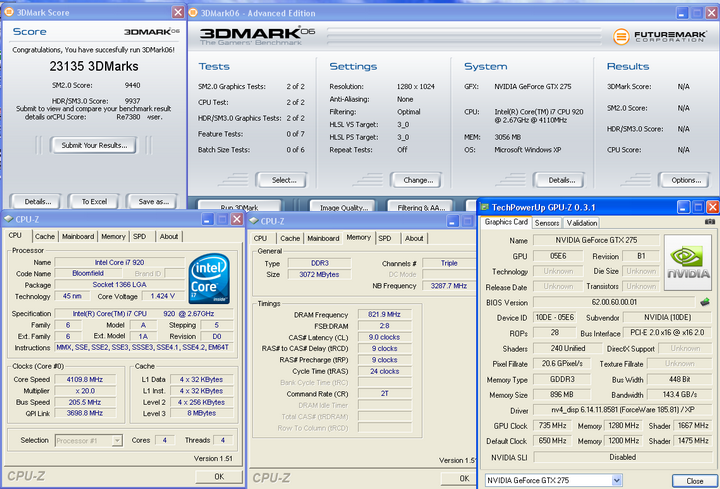Viewport: 720px width, 489px height.
Task: Close the 3DMark Score window
Action: [x=178, y=12]
